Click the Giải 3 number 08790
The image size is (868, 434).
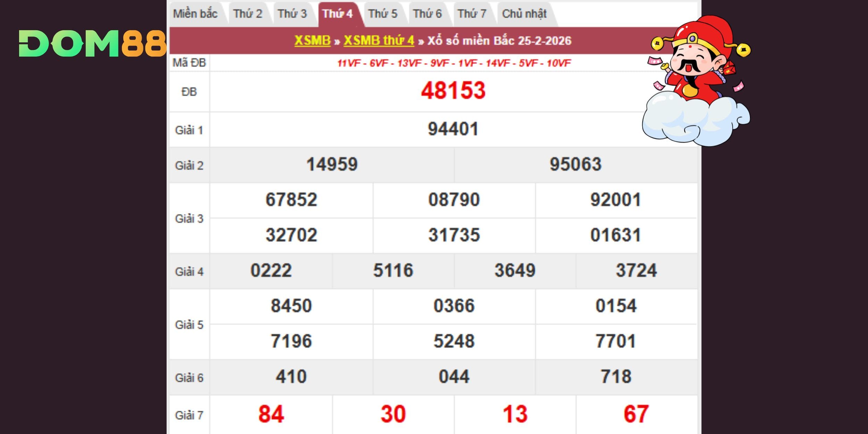click(454, 200)
